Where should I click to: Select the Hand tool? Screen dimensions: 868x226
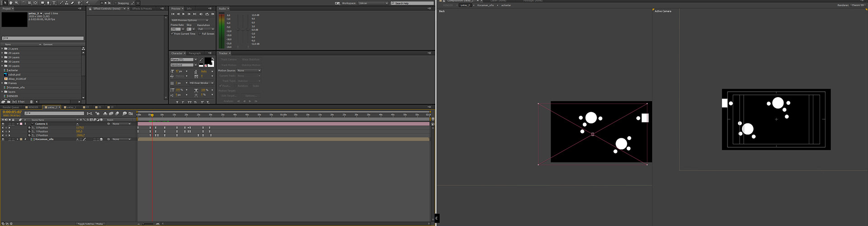click(11, 3)
